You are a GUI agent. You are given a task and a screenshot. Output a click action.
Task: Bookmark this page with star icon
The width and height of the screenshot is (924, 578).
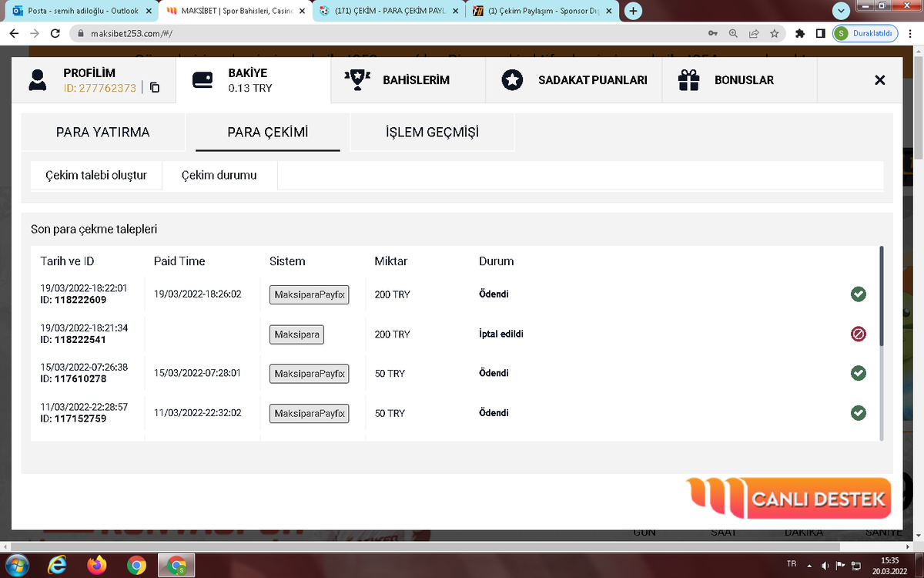click(x=774, y=34)
